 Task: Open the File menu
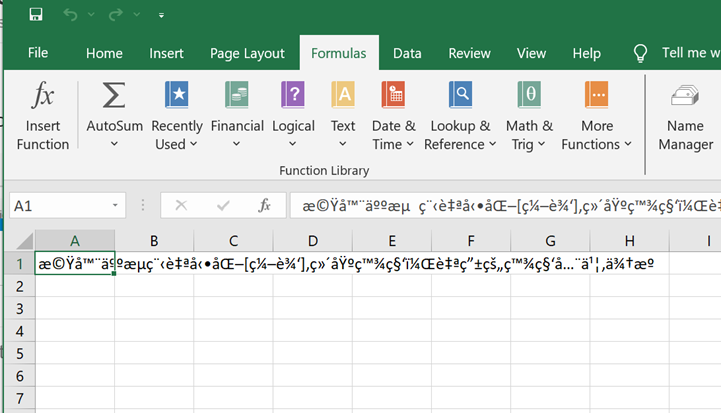(x=38, y=53)
